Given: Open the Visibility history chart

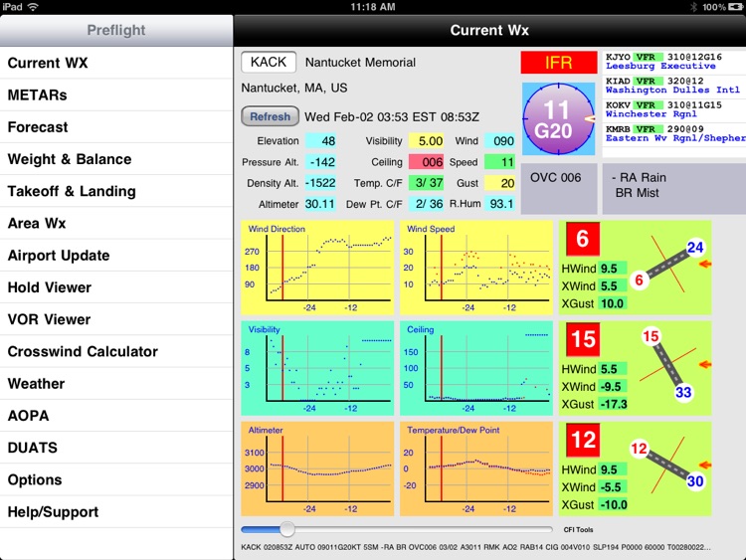Looking at the screenshot, I should coord(317,368).
